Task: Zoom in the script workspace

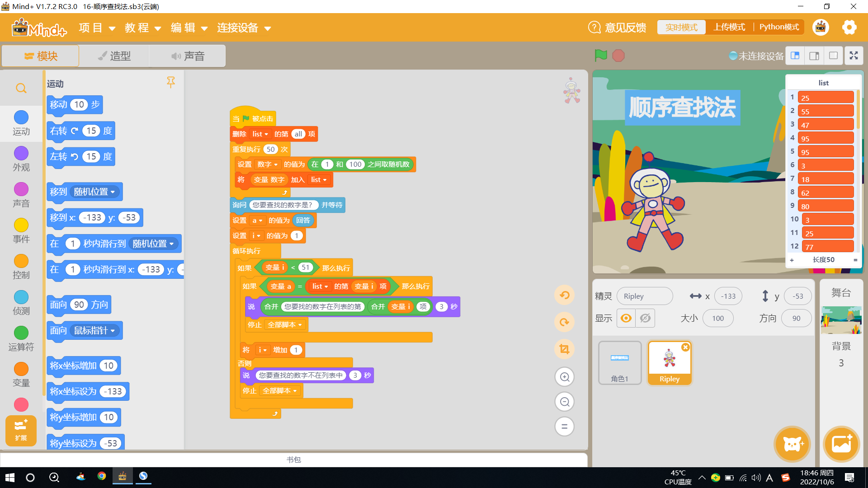Action: tap(564, 377)
